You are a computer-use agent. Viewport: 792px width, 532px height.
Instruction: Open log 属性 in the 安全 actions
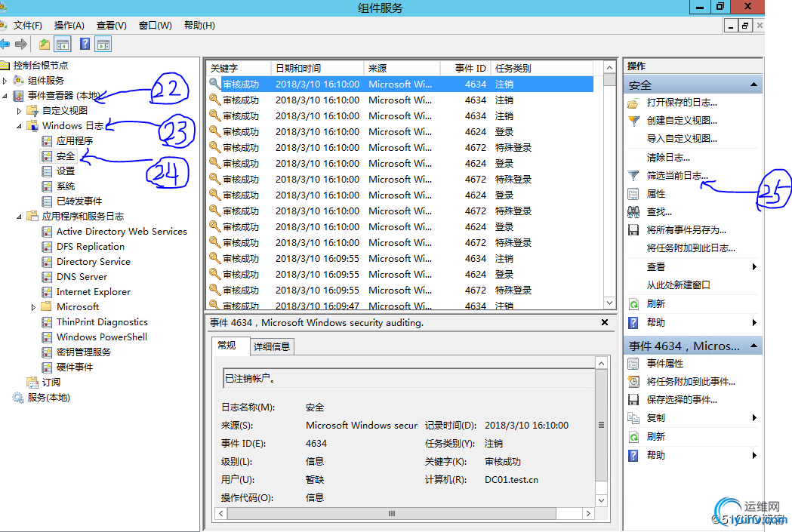(x=655, y=194)
